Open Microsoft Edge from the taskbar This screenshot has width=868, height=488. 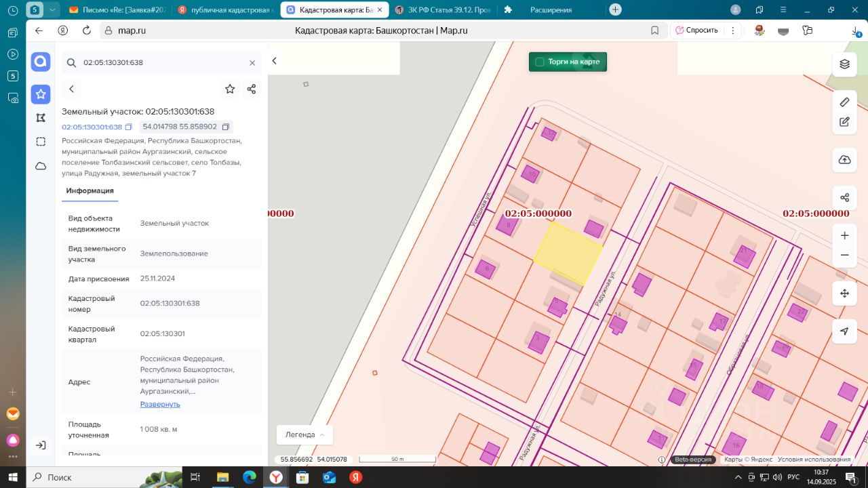click(250, 477)
